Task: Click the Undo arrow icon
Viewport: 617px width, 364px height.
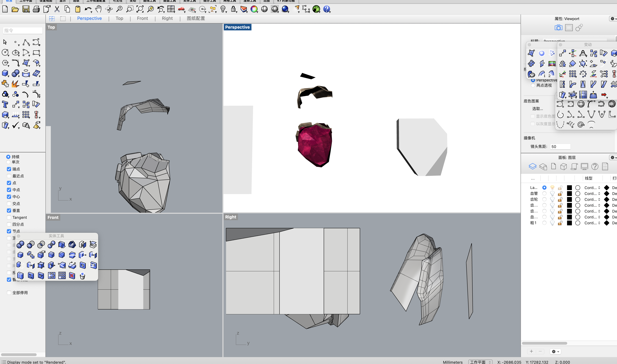Action: coord(88,9)
